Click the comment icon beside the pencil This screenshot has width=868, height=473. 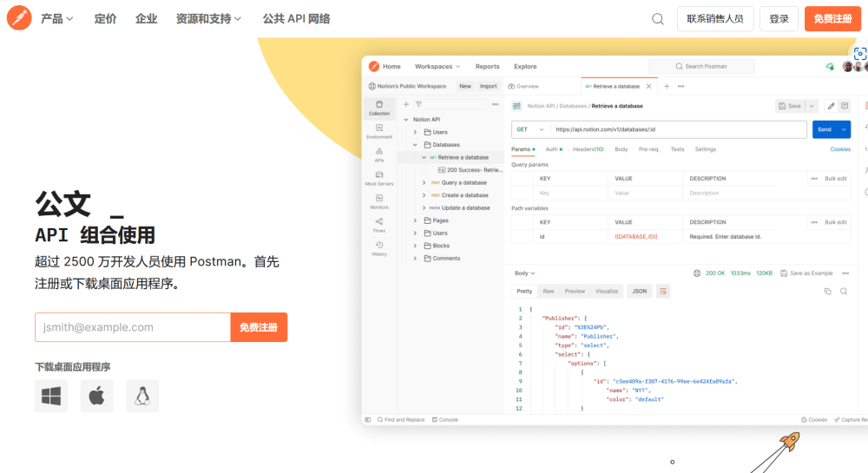[845, 106]
